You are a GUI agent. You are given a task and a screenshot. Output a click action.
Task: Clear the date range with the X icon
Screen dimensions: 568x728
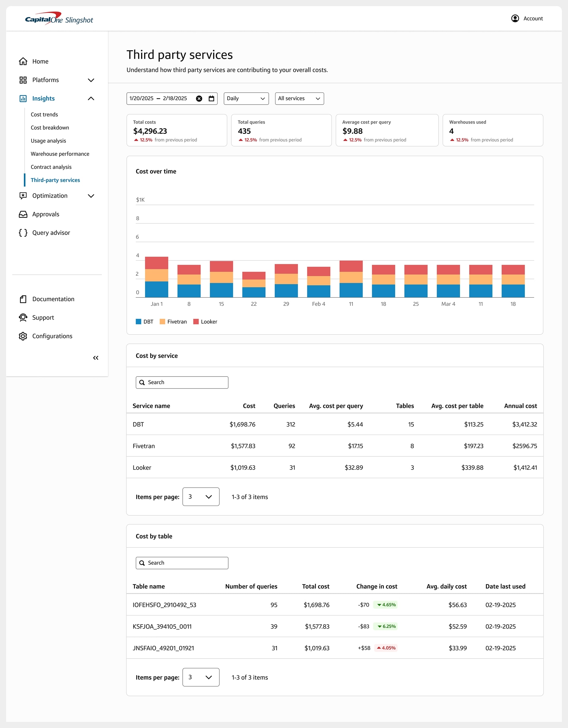(199, 98)
